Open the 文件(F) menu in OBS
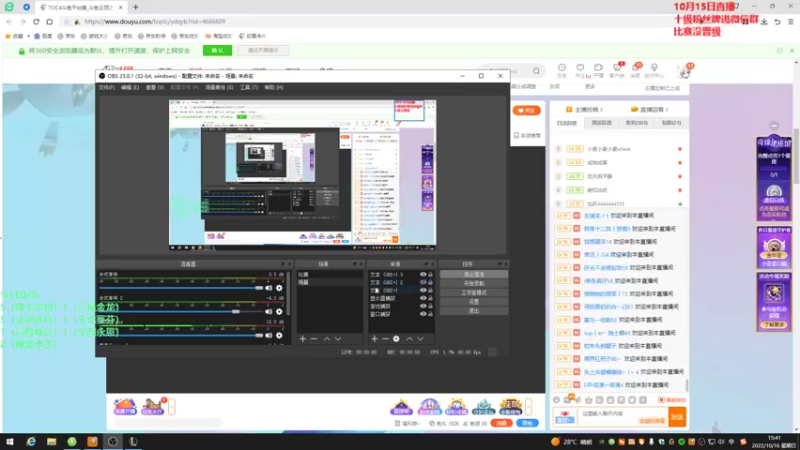Screen dimensions: 800x450 tap(107, 88)
